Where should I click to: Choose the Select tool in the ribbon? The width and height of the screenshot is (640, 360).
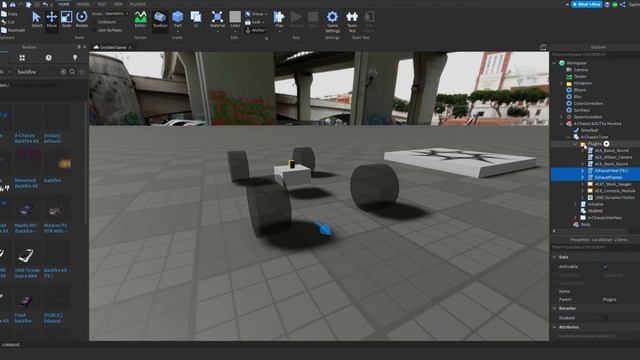click(36, 19)
